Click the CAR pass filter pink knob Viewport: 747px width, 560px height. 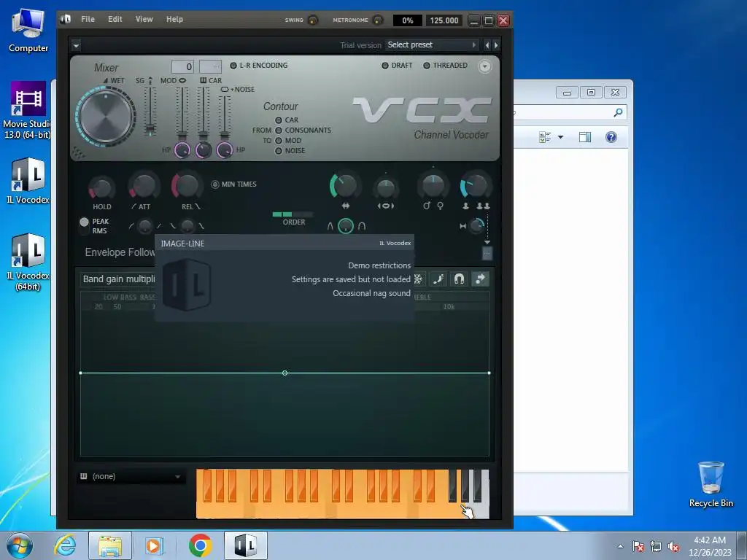[x=204, y=150]
